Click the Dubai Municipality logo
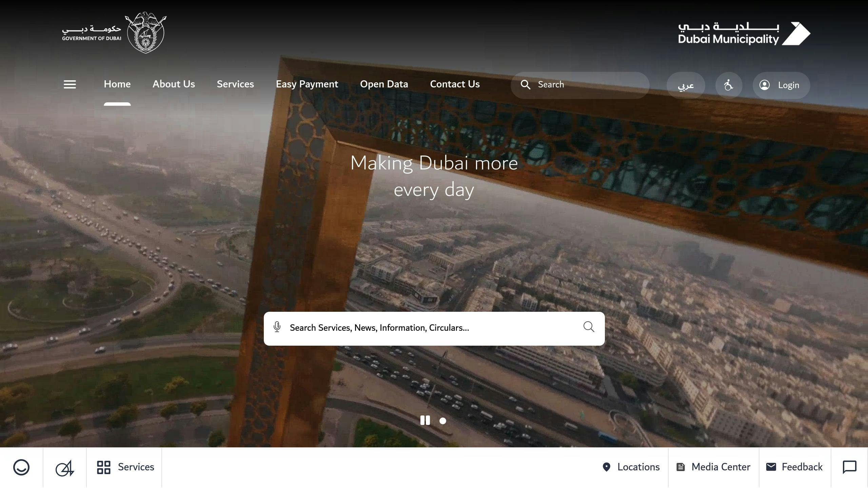 (x=744, y=34)
